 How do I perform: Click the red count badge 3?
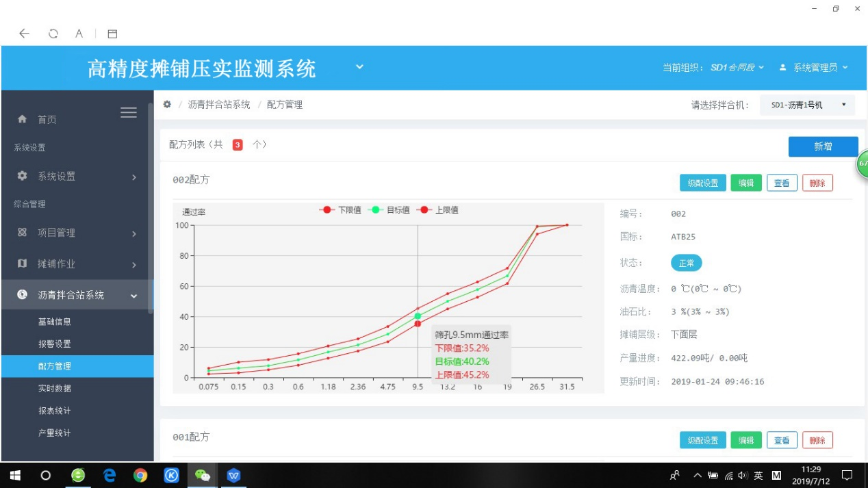238,145
